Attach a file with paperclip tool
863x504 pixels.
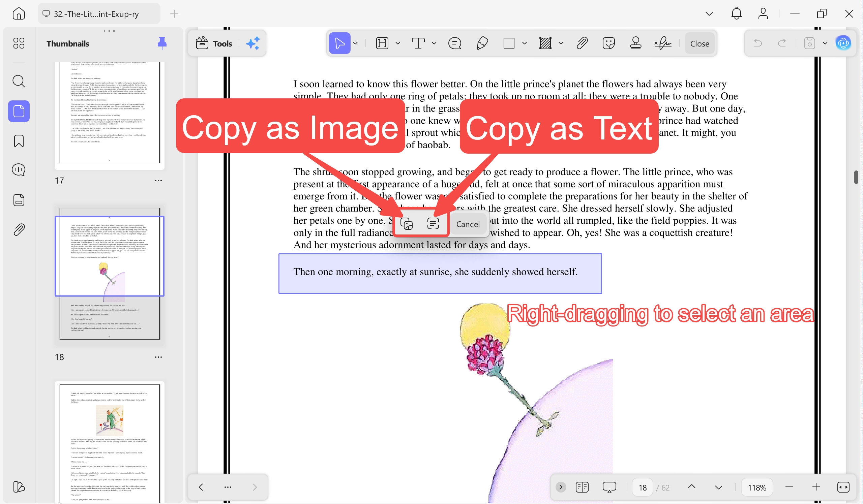[x=582, y=43]
